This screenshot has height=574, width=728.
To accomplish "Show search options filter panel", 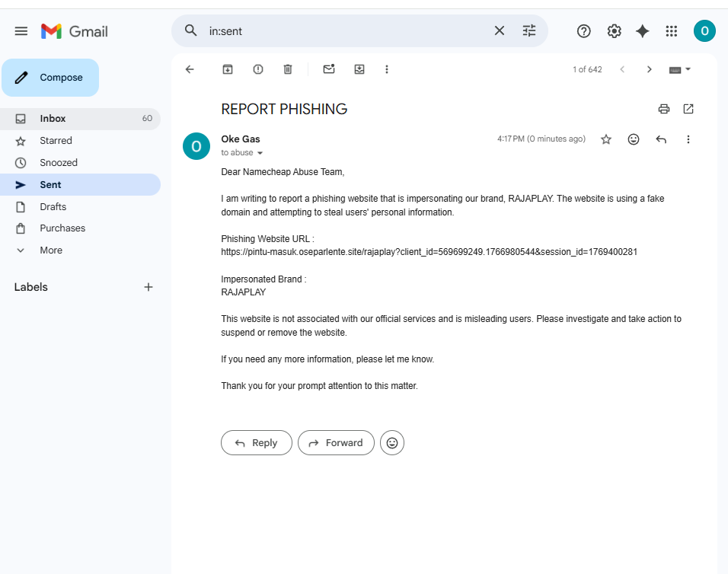I will (x=529, y=31).
